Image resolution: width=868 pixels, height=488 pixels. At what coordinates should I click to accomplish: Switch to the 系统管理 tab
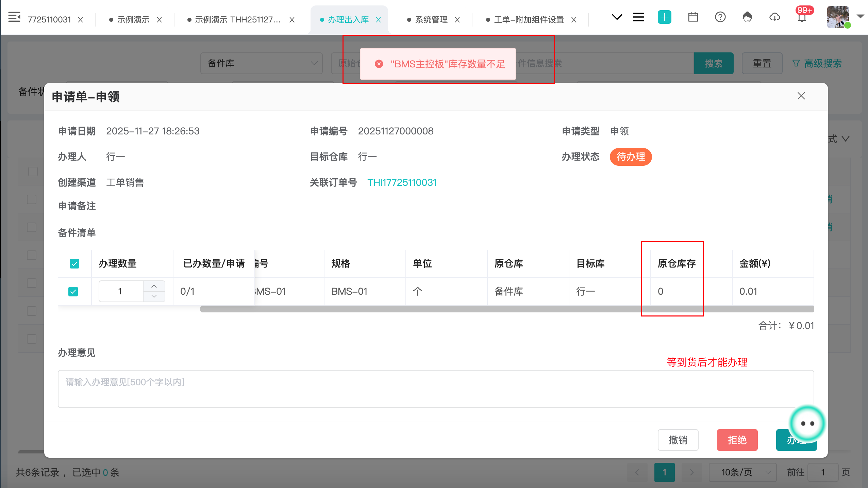click(x=431, y=20)
